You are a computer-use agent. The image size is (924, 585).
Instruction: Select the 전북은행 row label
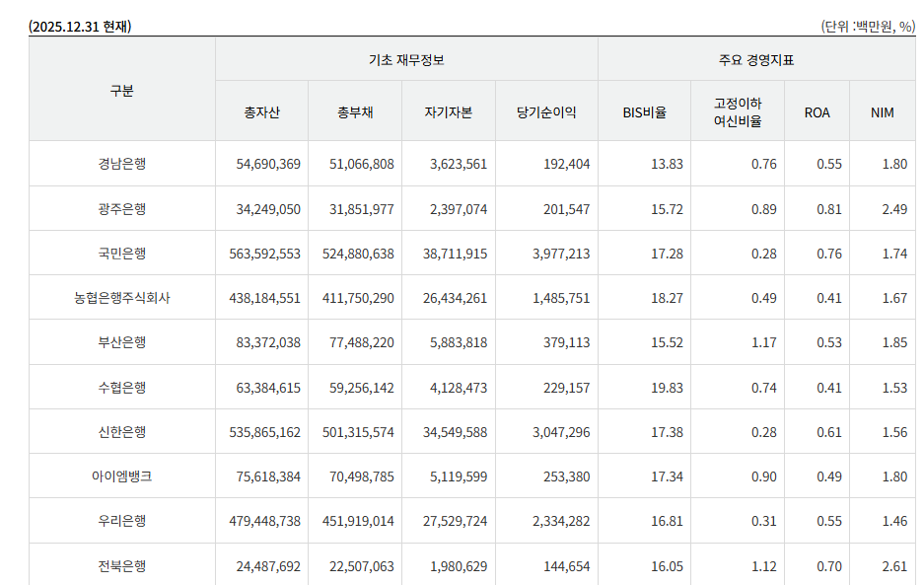(122, 566)
